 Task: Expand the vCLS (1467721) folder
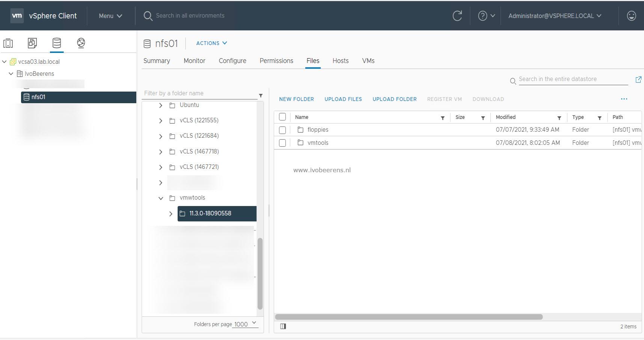pos(161,167)
